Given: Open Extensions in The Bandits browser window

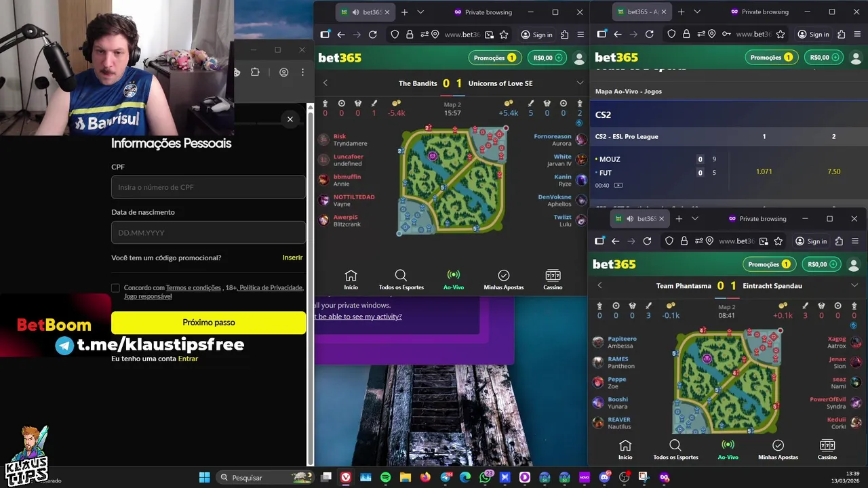Looking at the screenshot, I should [x=565, y=35].
